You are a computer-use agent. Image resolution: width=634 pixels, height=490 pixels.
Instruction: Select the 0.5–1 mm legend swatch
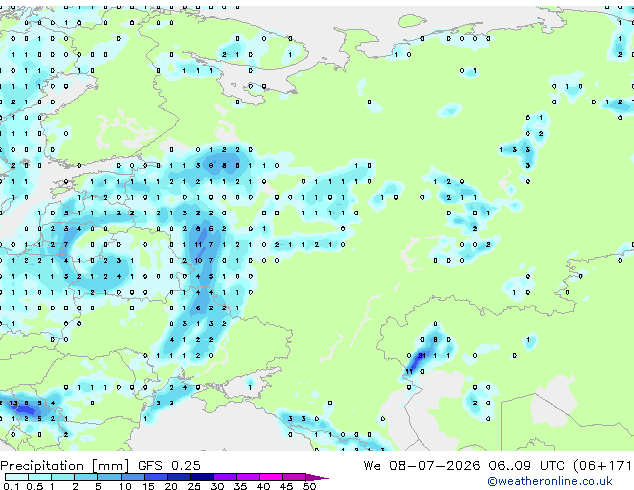click(x=40, y=477)
